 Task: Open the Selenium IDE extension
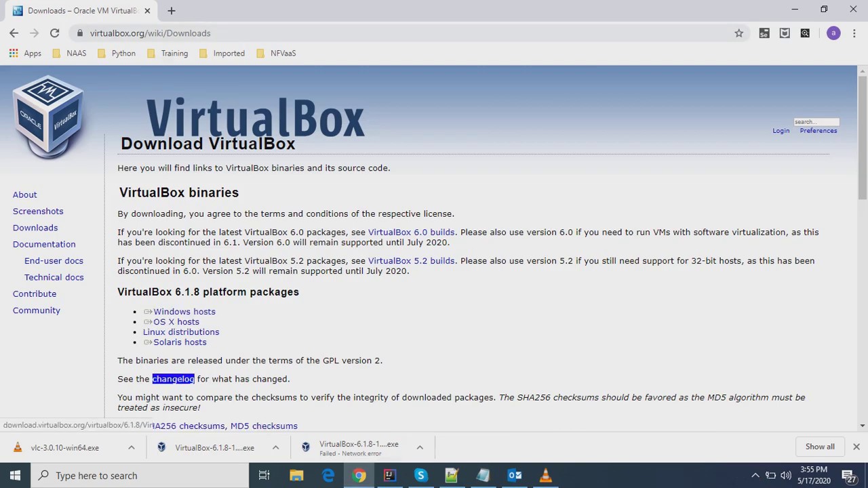pos(764,33)
